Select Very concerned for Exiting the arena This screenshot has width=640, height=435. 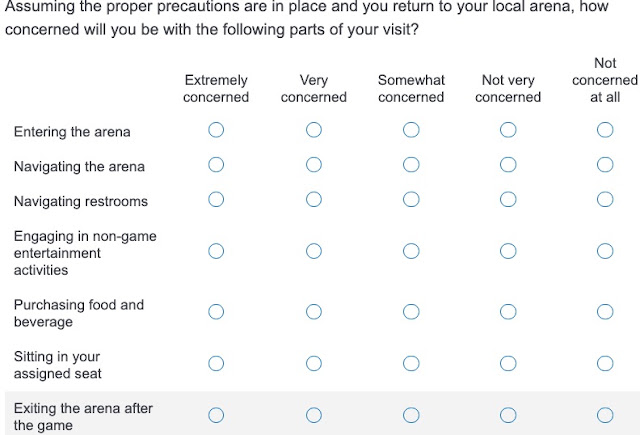click(x=313, y=415)
